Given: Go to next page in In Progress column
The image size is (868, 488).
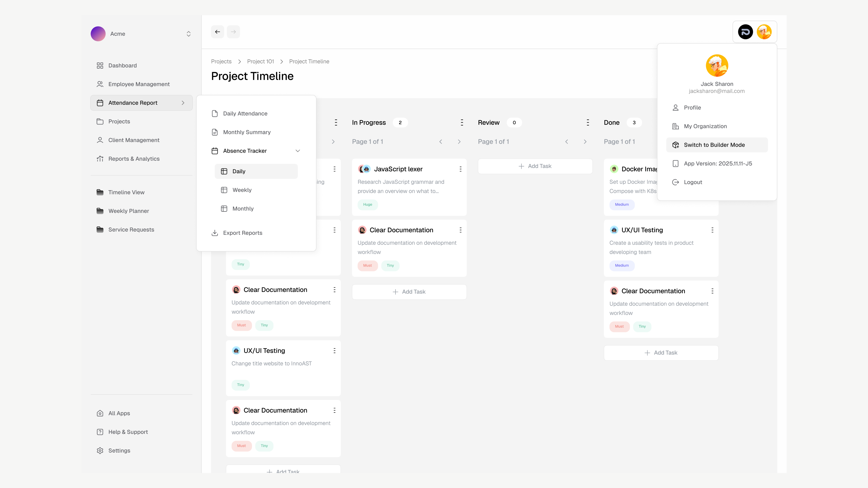Looking at the screenshot, I should [459, 142].
